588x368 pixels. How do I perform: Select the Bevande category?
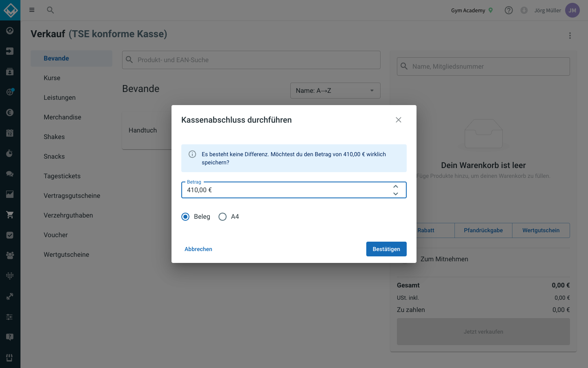click(71, 58)
